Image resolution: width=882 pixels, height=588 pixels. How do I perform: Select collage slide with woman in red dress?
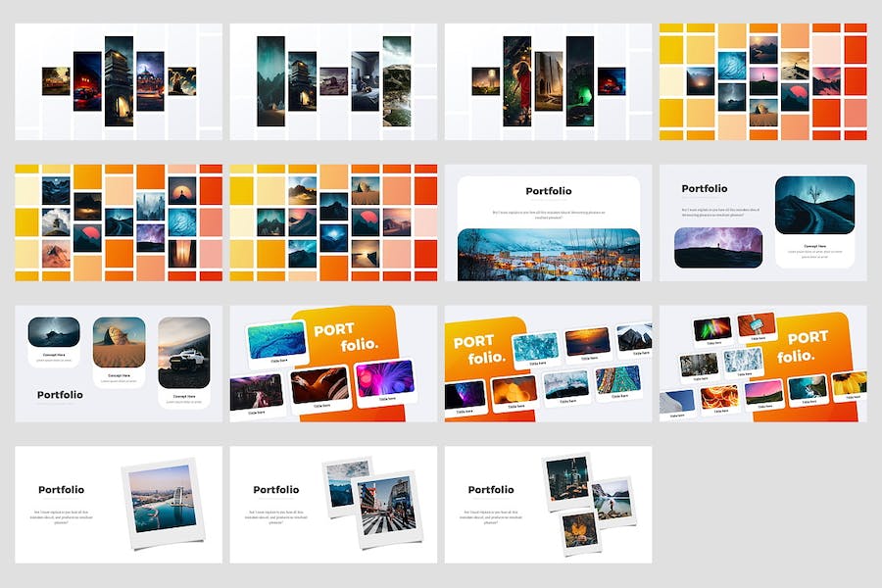[x=549, y=81]
